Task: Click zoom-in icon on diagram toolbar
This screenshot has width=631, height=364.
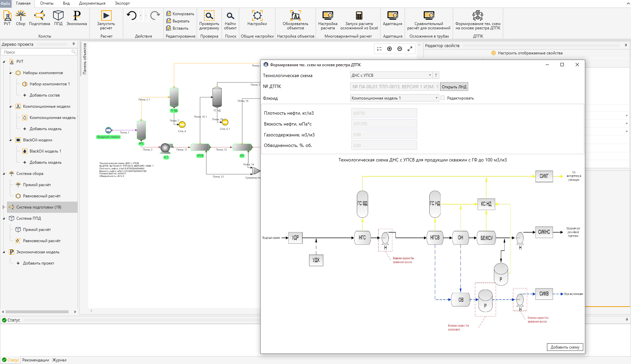Action: pyautogui.click(x=389, y=49)
